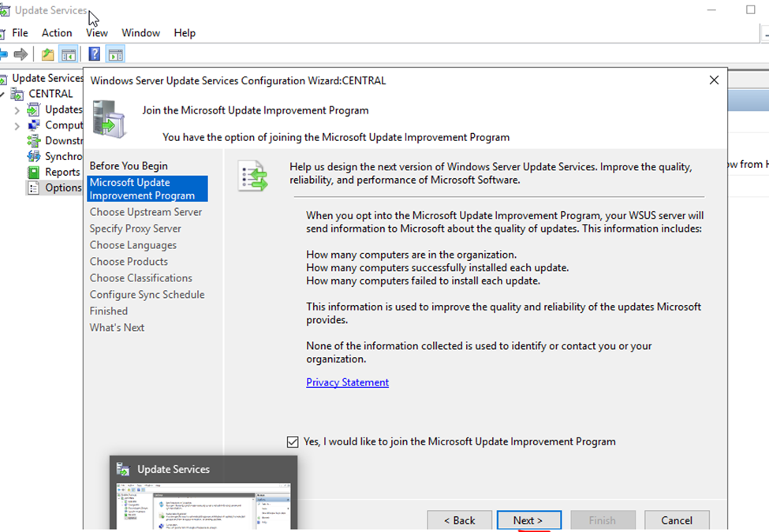Open the blue Help question mark icon
The image size is (769, 532).
pos(95,54)
